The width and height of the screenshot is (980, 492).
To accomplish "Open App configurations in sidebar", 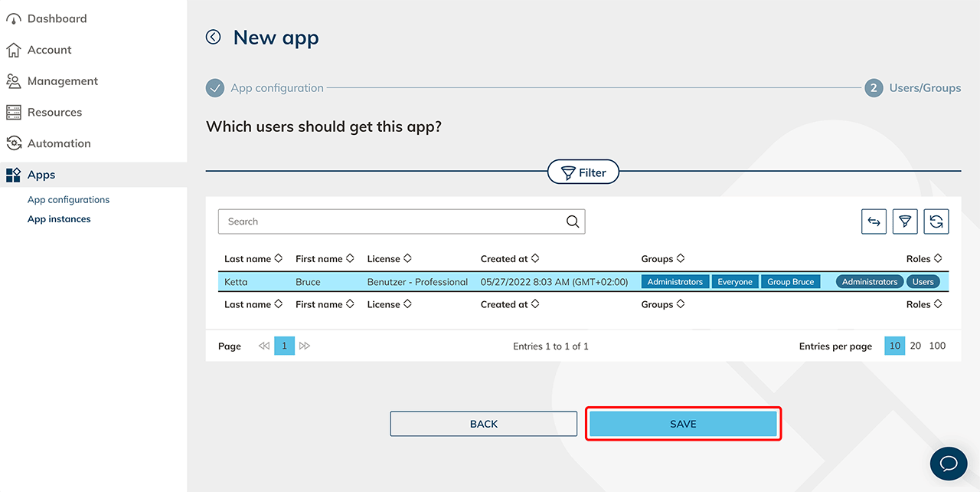I will pos(68,200).
